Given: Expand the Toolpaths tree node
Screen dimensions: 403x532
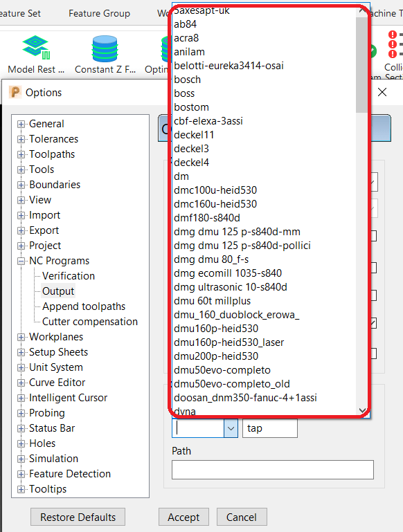Looking at the screenshot, I should coord(21,154).
